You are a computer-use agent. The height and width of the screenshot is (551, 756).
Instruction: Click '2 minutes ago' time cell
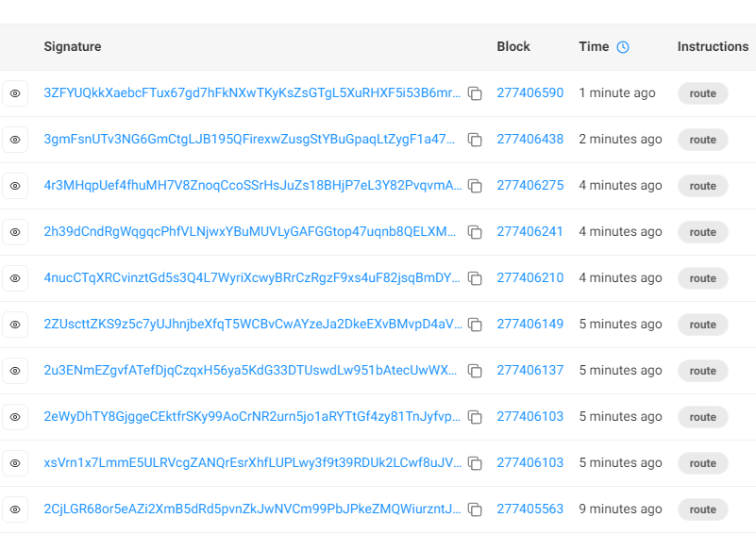pyautogui.click(x=620, y=139)
